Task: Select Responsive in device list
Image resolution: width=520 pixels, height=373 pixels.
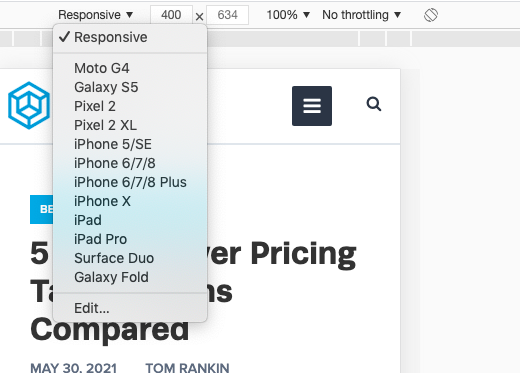Action: click(x=130, y=37)
